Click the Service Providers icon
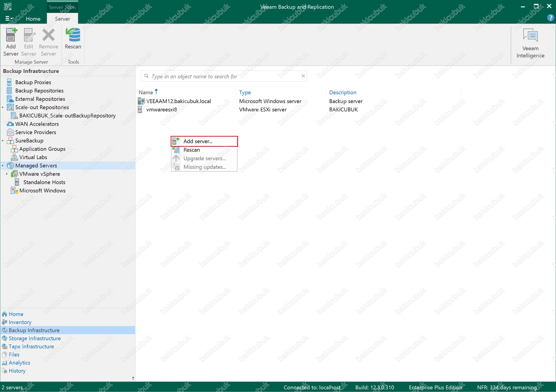The width and height of the screenshot is (556, 392). click(10, 132)
